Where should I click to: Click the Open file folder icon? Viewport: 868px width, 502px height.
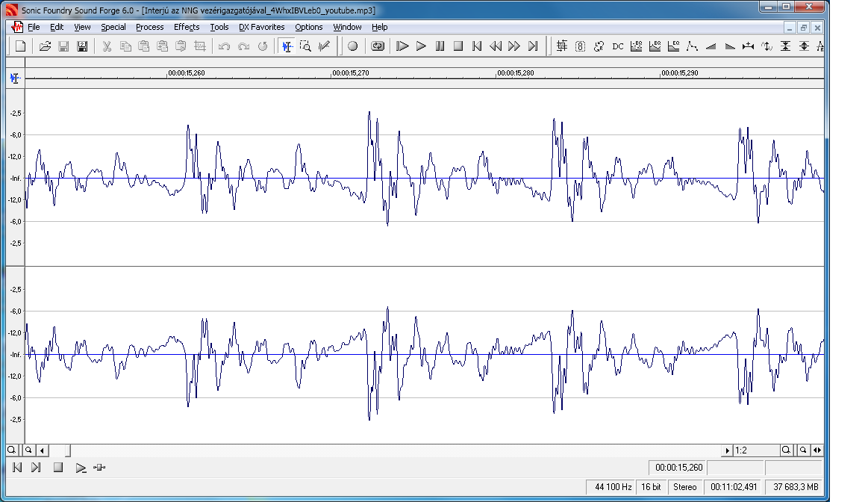[46, 46]
